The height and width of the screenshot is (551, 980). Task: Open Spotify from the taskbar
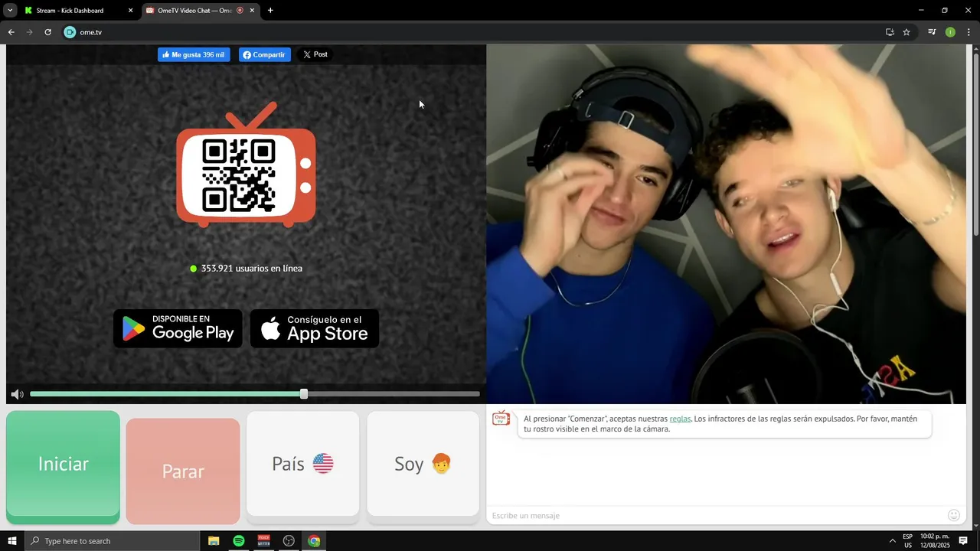[239, 541]
